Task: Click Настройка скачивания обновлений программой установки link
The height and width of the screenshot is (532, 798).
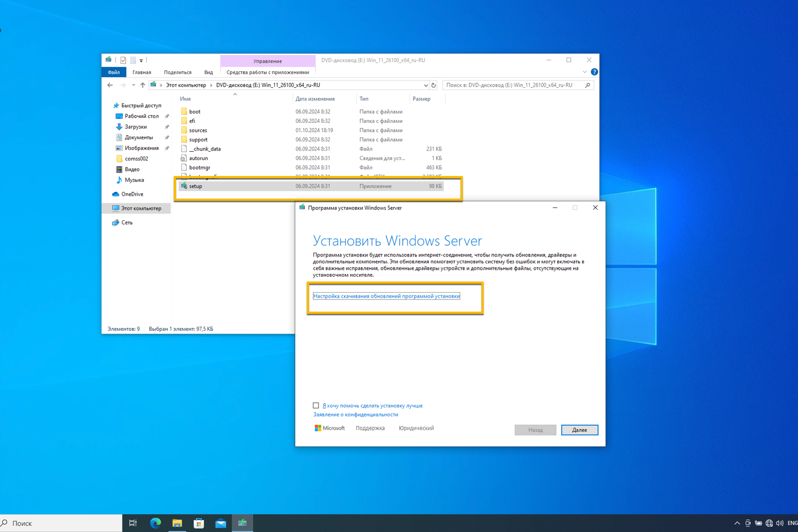Action: [x=386, y=296]
